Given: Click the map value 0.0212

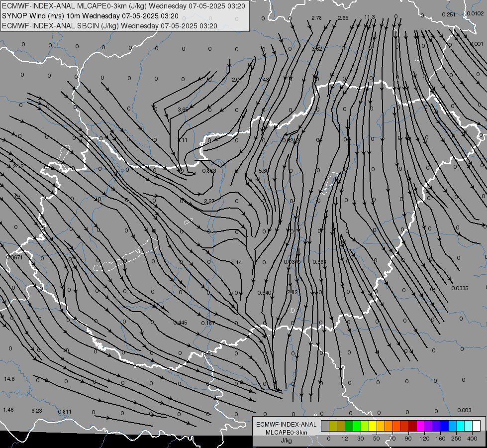Looking at the screenshot, I should (291, 140).
